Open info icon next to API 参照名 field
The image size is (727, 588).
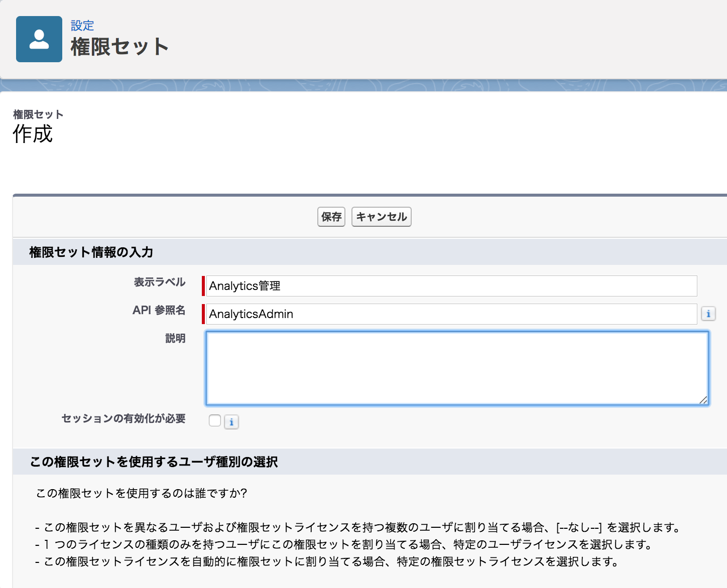tap(708, 314)
